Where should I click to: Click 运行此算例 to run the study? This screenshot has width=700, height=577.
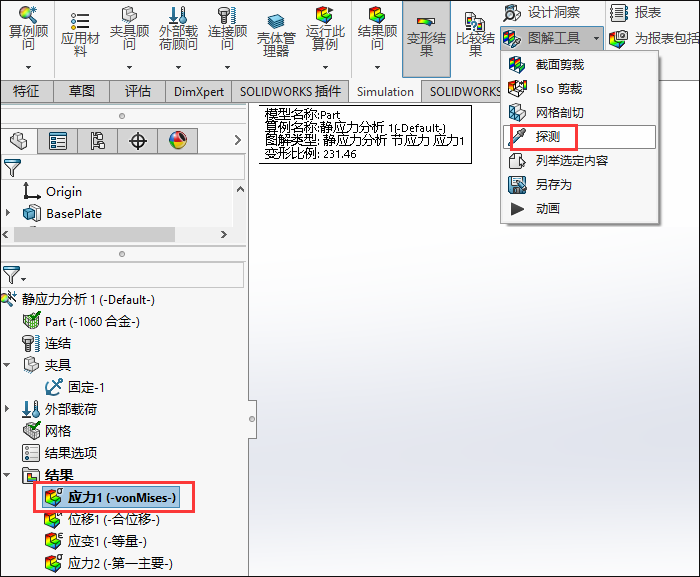tap(325, 29)
